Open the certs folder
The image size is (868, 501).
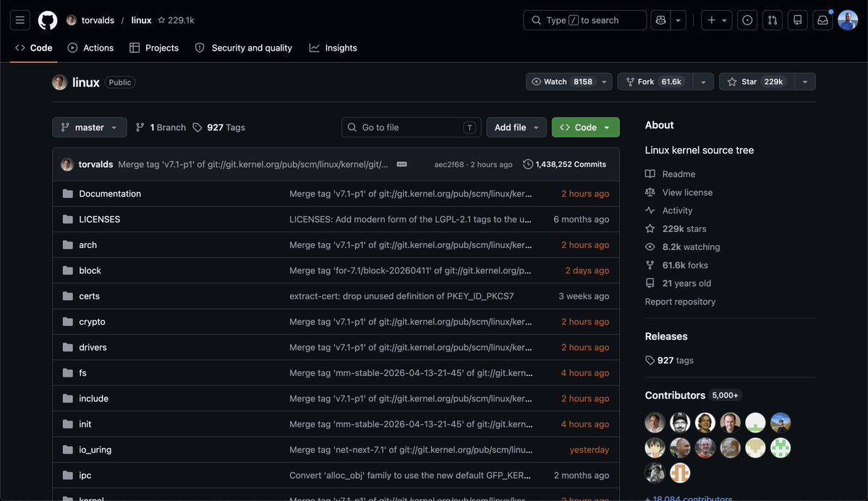89,296
